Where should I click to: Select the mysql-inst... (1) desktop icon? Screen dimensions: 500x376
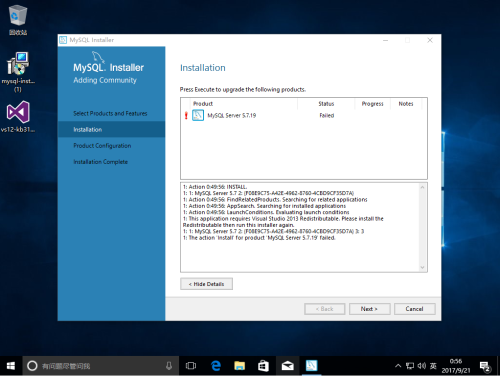[18, 72]
